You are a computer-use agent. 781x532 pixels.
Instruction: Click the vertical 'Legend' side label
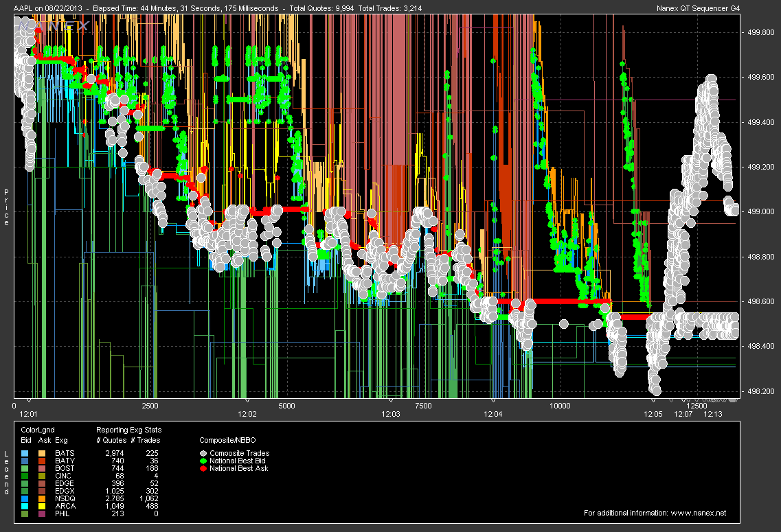pos(6,472)
